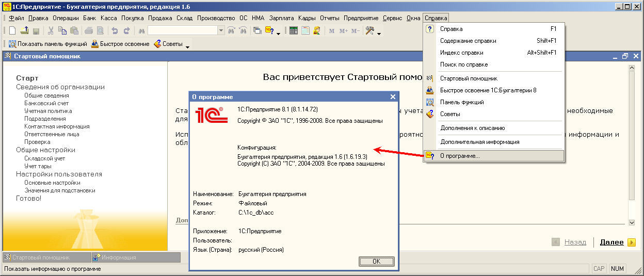This screenshot has height=276, width=644.
Task: Click the New document icon in toolbar
Action: pyautogui.click(x=12, y=31)
